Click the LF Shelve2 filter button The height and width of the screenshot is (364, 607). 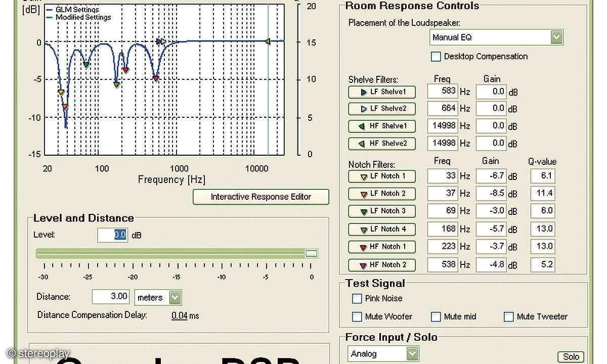(382, 109)
